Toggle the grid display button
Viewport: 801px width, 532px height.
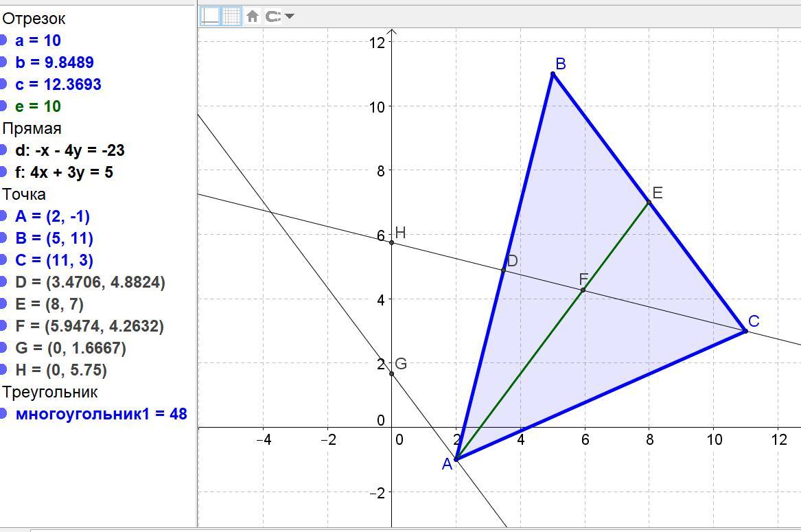point(231,16)
